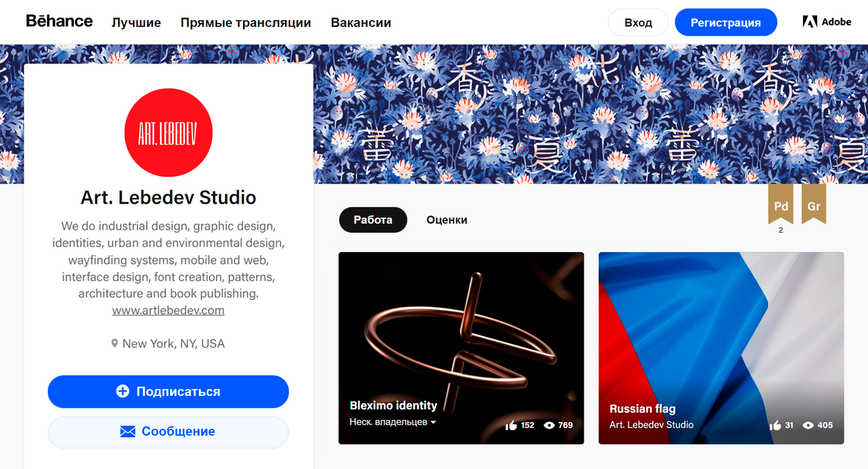Click the number 2 under Pd badge
Screen dimensions: 868x469
pyautogui.click(x=781, y=231)
